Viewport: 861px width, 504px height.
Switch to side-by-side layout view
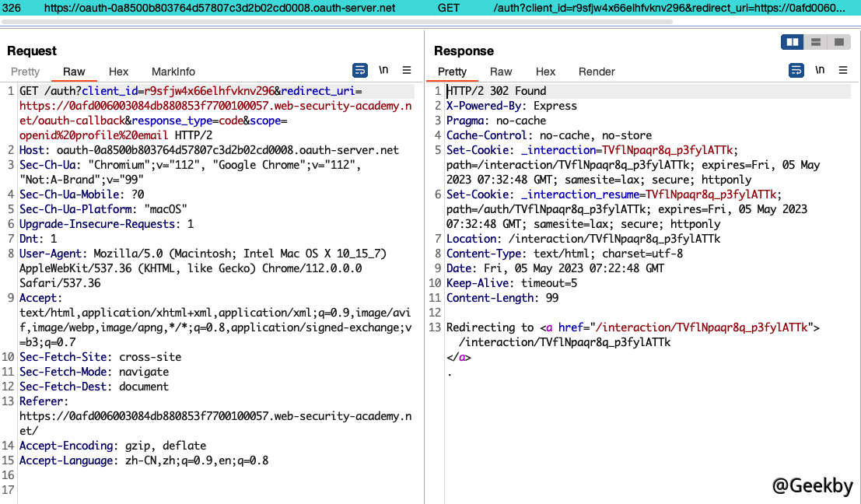[793, 42]
